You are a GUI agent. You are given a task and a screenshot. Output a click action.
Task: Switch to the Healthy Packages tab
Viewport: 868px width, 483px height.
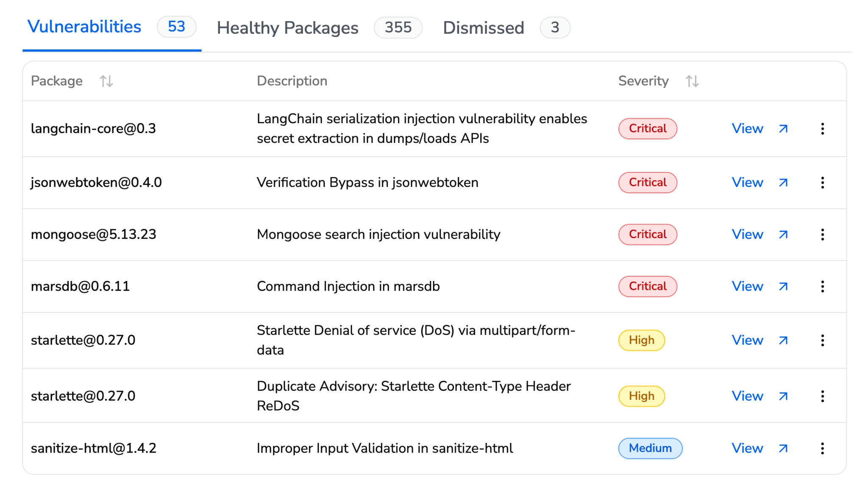pos(287,28)
